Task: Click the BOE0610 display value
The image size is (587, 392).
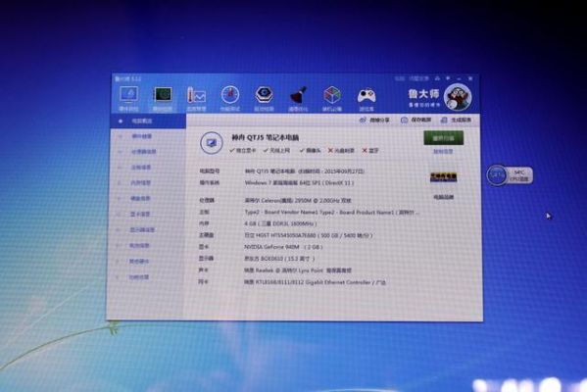Action: coord(279,259)
